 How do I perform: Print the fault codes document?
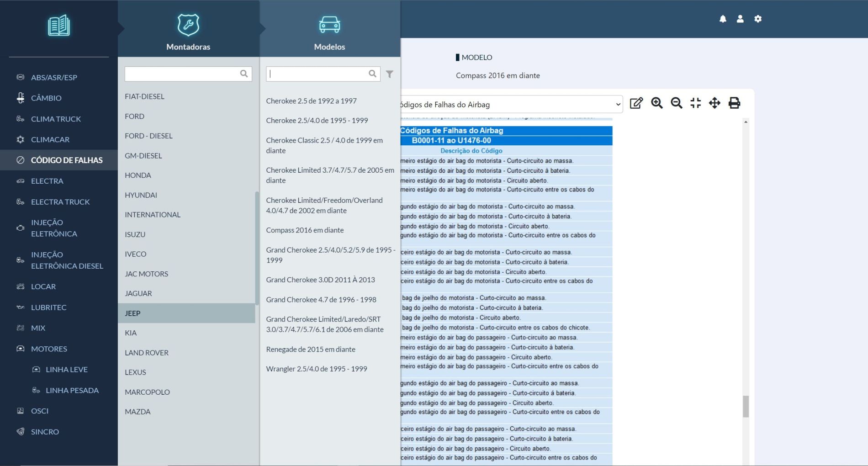(734, 103)
